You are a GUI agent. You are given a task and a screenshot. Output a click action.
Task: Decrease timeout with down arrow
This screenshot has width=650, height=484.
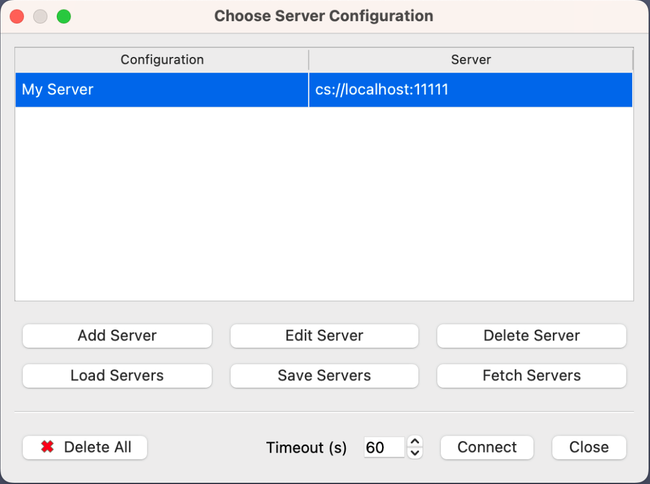click(415, 453)
